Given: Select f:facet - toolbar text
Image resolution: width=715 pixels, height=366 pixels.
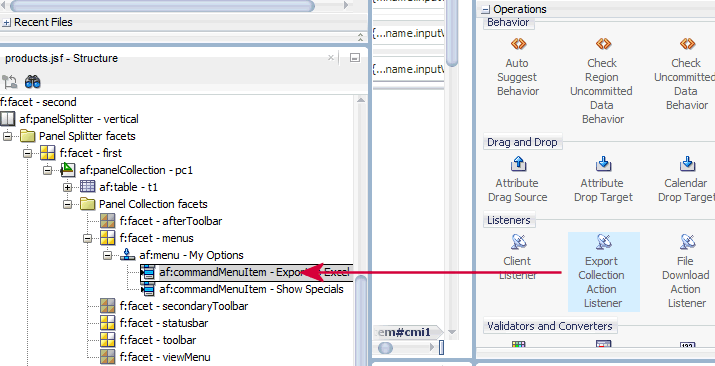Looking at the screenshot, I should coord(158,340).
